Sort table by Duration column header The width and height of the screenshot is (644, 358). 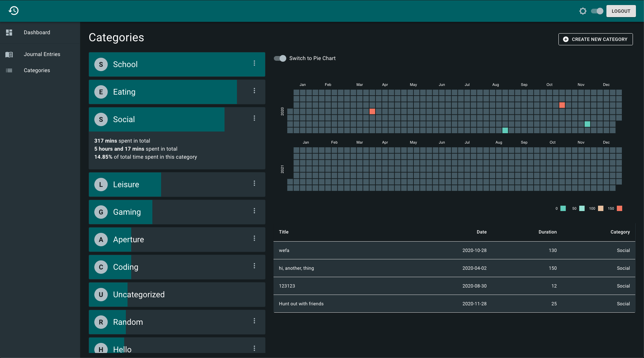click(x=547, y=232)
